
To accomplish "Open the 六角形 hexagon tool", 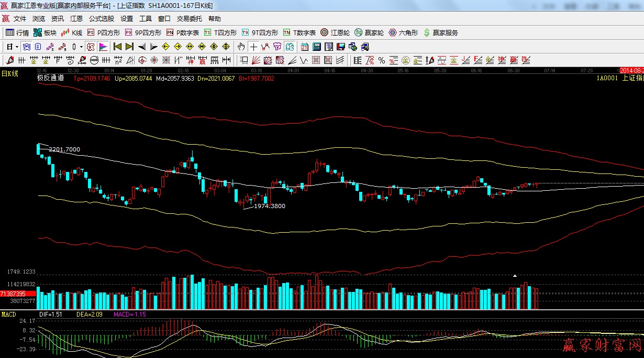I will coord(404,32).
